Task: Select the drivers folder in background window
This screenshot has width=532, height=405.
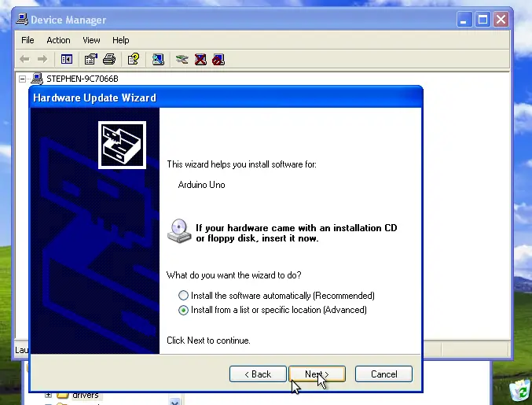Action: coord(86,395)
